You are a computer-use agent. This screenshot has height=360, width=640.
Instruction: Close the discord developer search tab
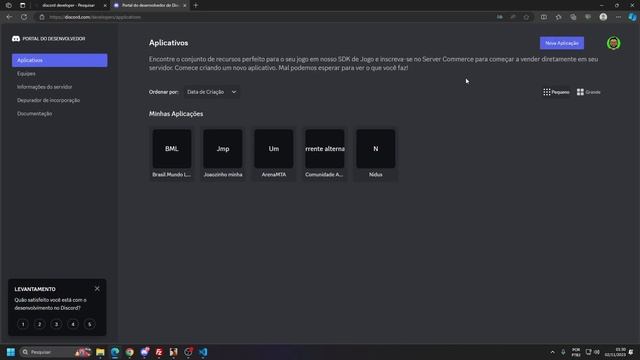pyautogui.click(x=105, y=5)
